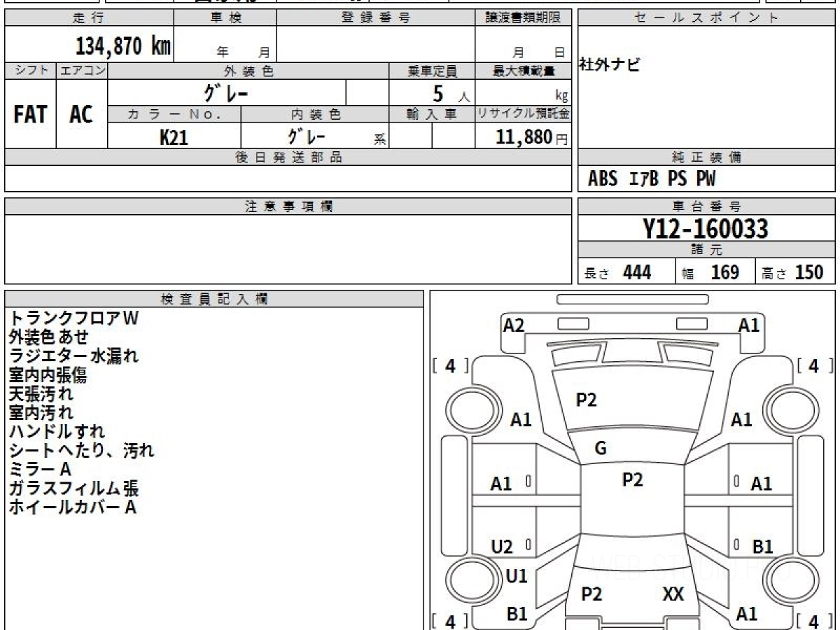Select the P2 mark directly above G
The width and height of the screenshot is (840, 630).
click(x=586, y=400)
